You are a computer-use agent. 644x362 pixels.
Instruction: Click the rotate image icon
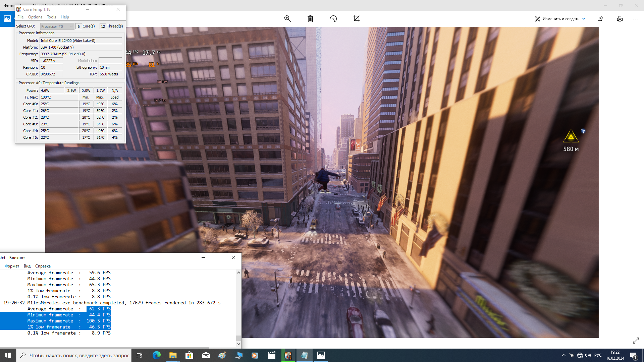[333, 19]
